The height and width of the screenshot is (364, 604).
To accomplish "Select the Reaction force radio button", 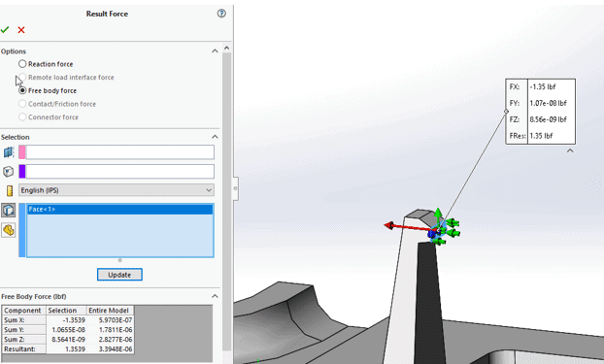I will pyautogui.click(x=22, y=64).
